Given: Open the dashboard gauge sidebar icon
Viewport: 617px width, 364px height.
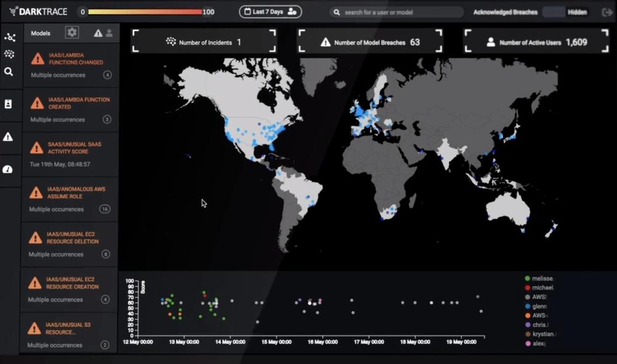Looking at the screenshot, I should (7, 170).
